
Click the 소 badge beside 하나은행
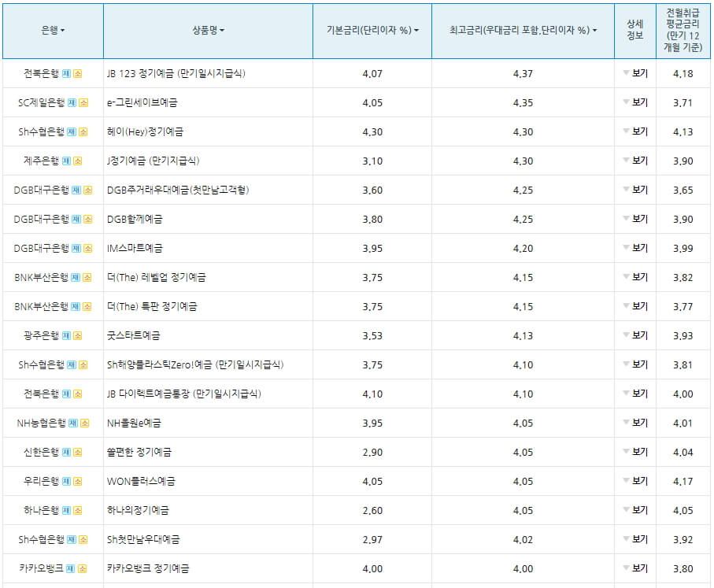77,509
